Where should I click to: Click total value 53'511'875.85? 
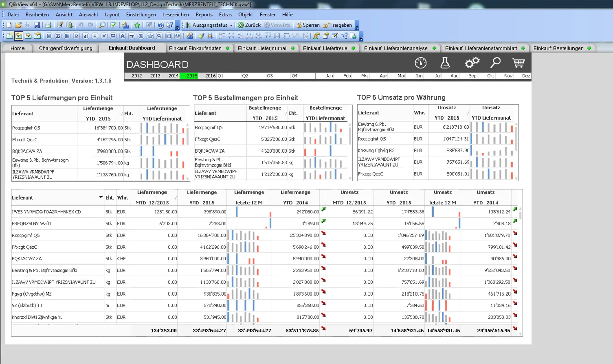point(302,330)
